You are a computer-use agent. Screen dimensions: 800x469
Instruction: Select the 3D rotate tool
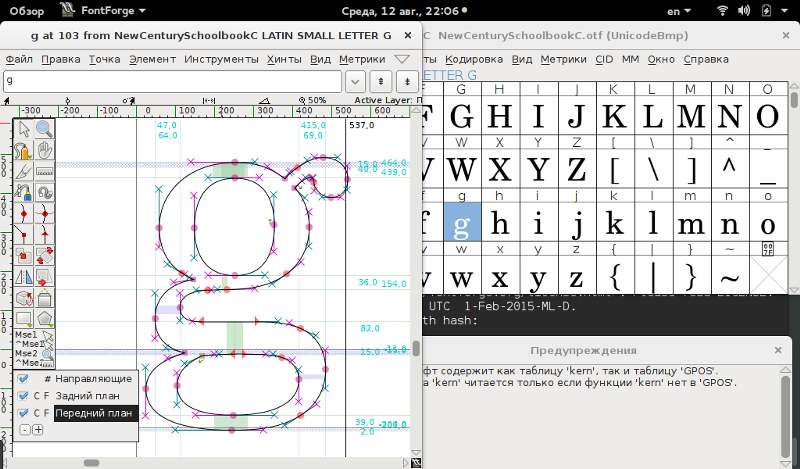pos(23,298)
